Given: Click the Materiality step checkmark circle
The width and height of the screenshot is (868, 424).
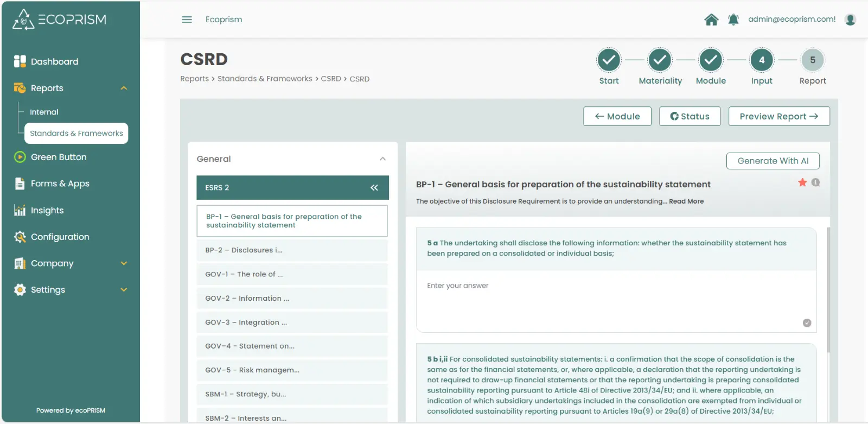Looking at the screenshot, I should pos(660,60).
